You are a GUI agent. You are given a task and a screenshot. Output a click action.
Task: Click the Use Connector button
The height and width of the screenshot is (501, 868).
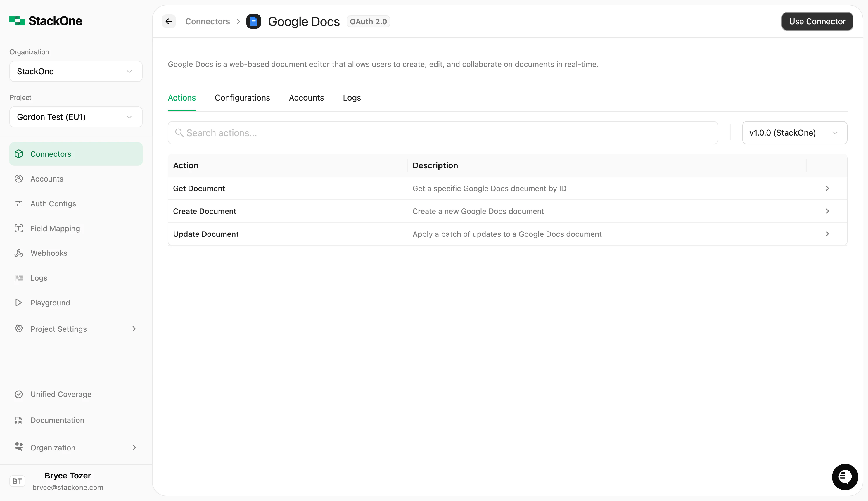[x=817, y=21]
